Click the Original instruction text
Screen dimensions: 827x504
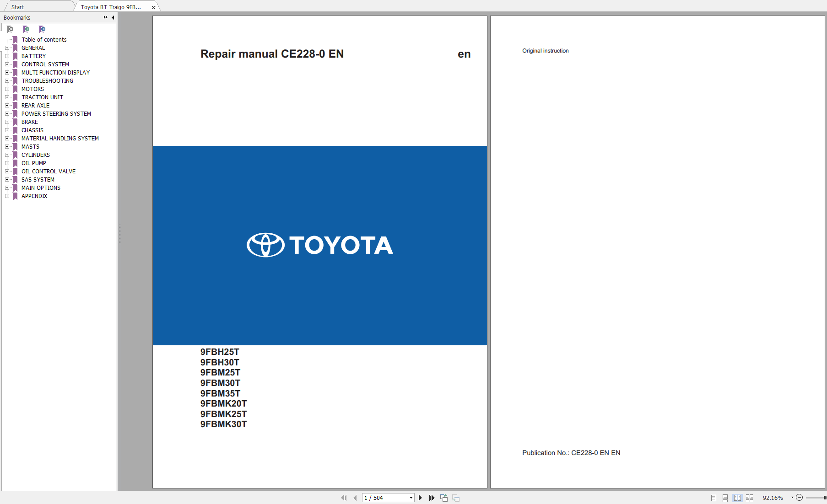546,51
